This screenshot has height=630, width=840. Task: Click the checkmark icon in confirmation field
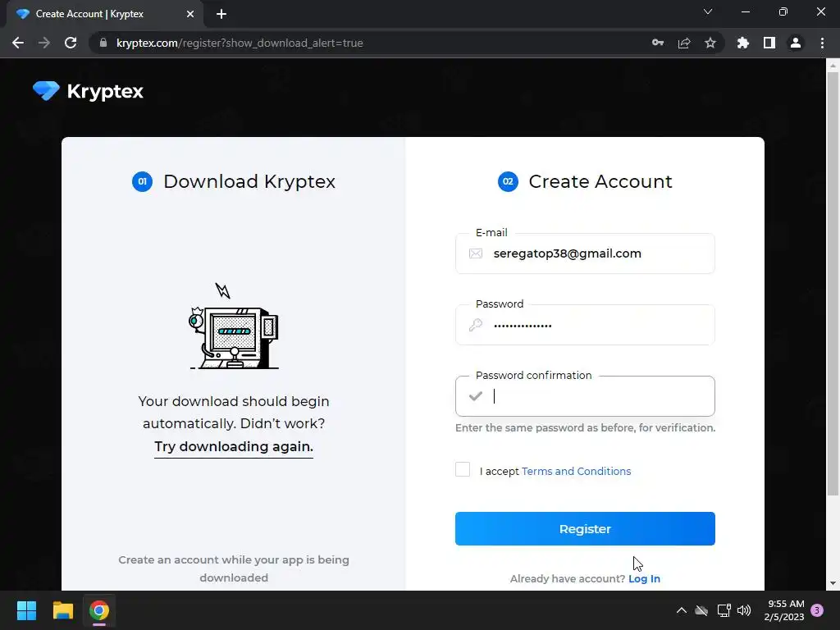[x=476, y=396]
